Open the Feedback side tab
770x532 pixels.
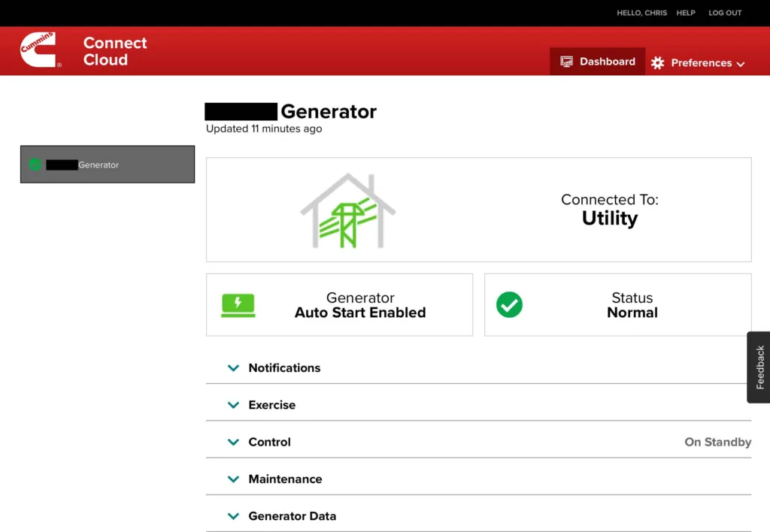click(759, 367)
